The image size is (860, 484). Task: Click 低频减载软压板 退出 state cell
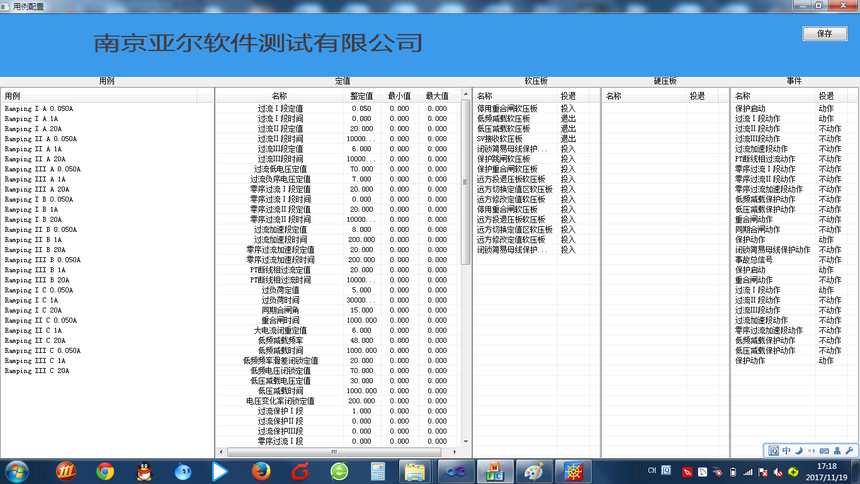coord(568,119)
